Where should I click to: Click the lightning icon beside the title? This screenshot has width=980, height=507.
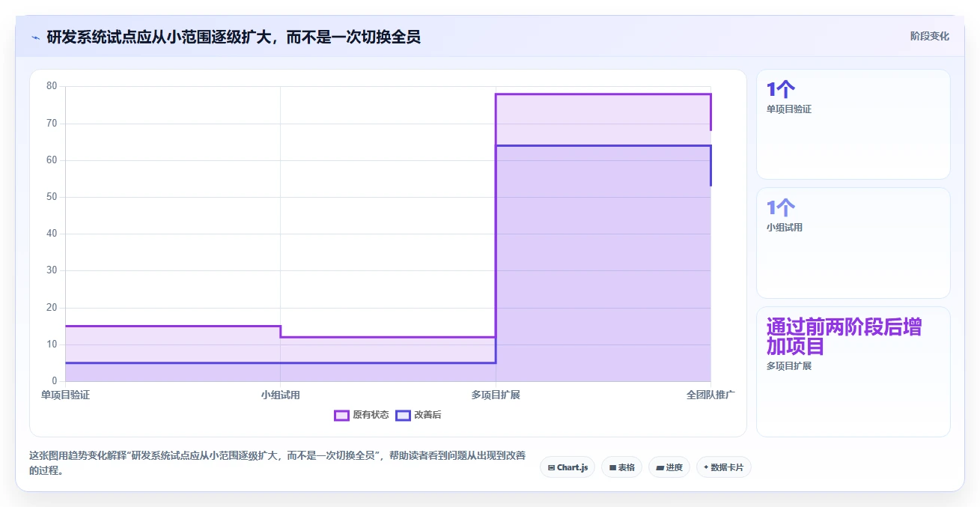(x=35, y=37)
